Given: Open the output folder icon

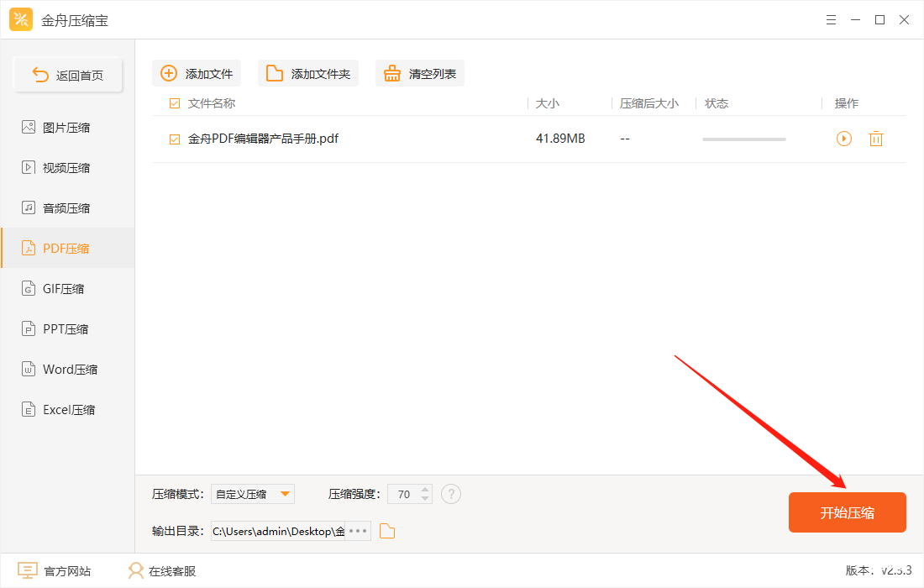Looking at the screenshot, I should tap(387, 531).
